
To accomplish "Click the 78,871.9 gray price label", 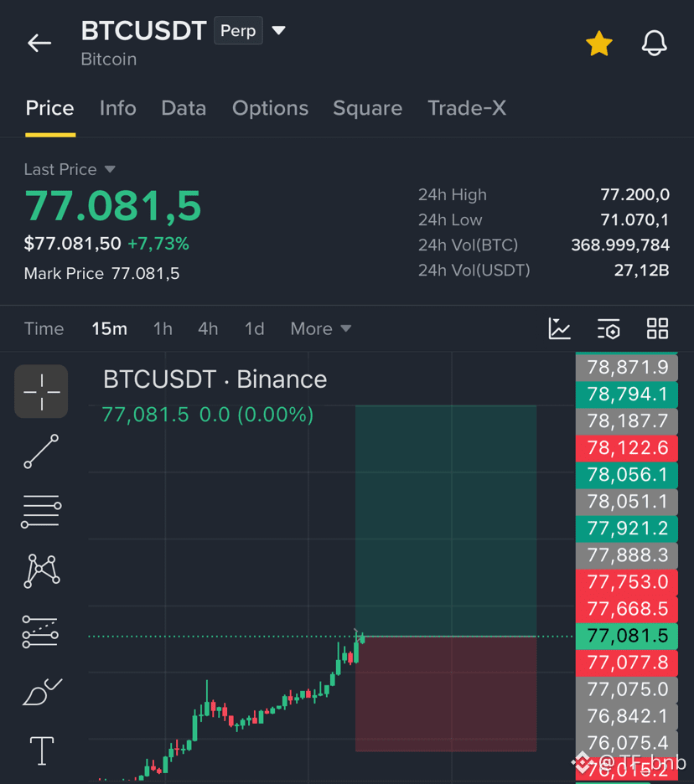I will click(x=627, y=368).
